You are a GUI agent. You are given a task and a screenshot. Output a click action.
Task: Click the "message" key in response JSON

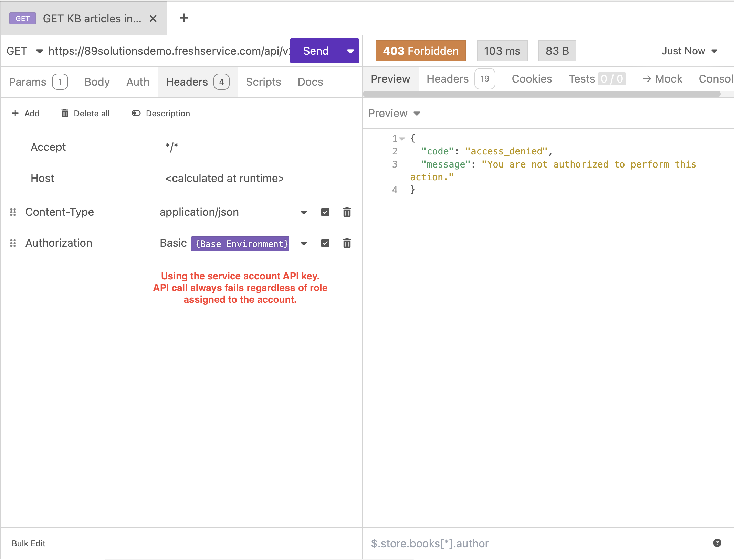point(445,164)
